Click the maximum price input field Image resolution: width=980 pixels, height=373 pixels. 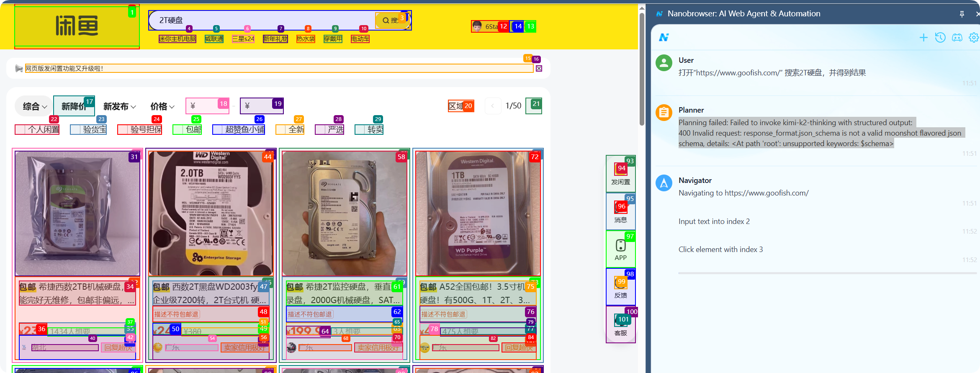pos(262,106)
